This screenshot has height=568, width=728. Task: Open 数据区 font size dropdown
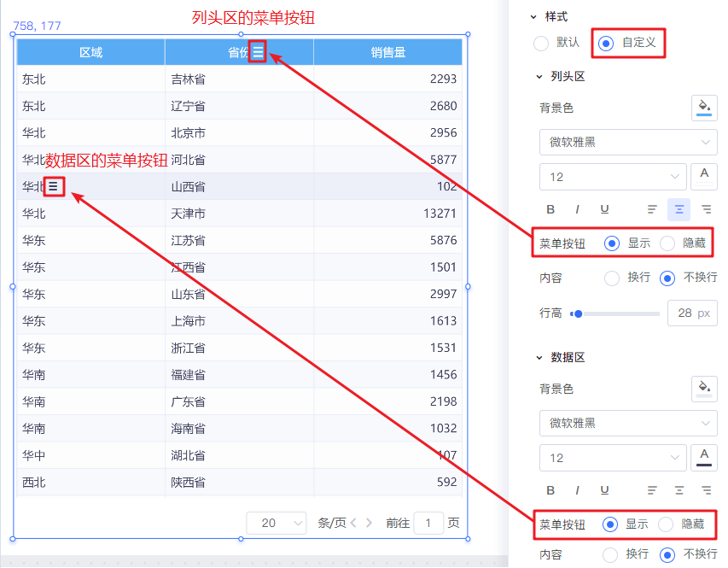click(613, 457)
